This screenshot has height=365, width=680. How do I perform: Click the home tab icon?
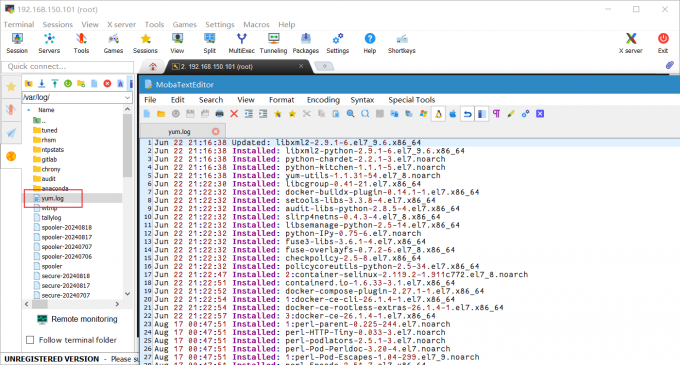153,66
